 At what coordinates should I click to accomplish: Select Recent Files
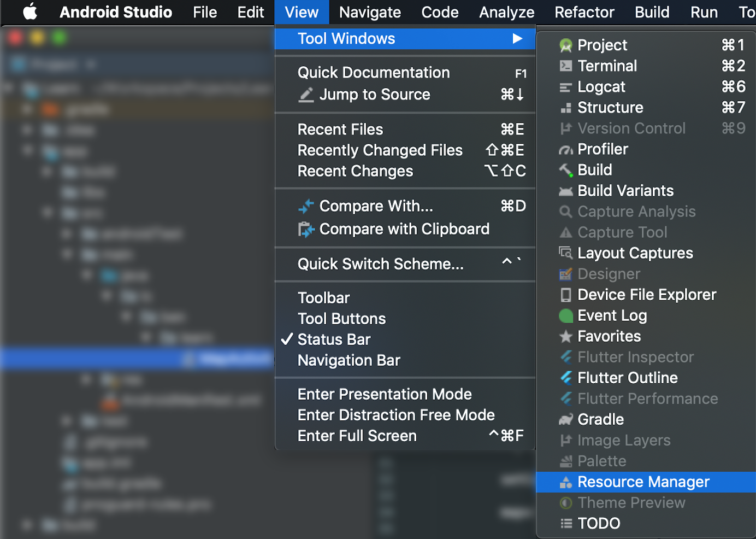pyautogui.click(x=405, y=130)
